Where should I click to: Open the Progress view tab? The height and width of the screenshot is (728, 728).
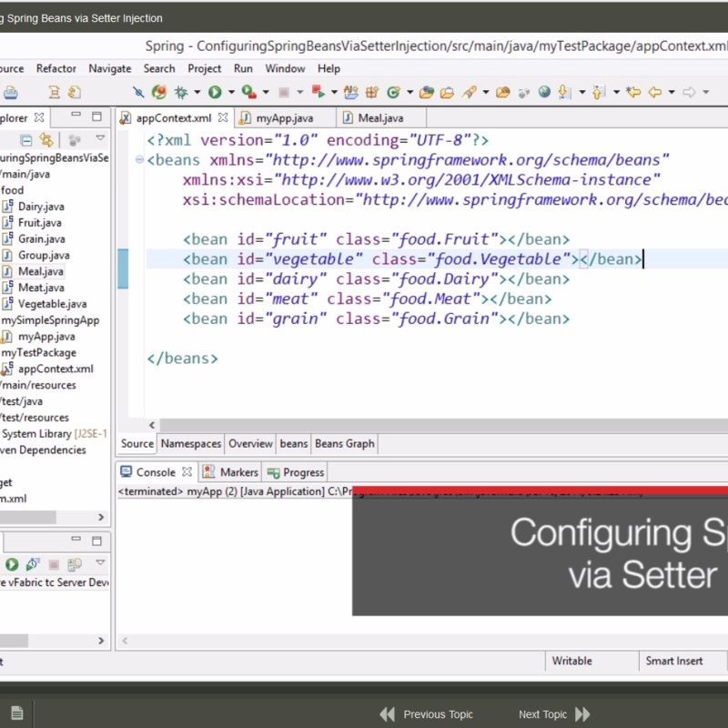(x=295, y=472)
